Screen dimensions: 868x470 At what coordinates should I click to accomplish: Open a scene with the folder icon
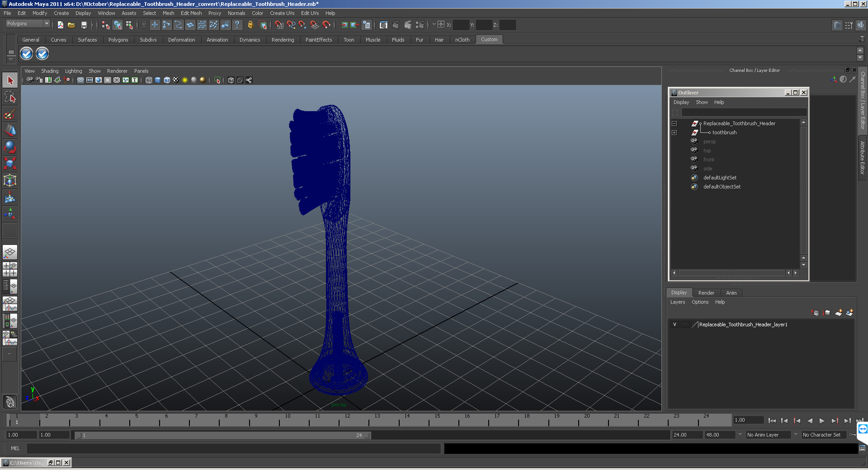pos(71,25)
